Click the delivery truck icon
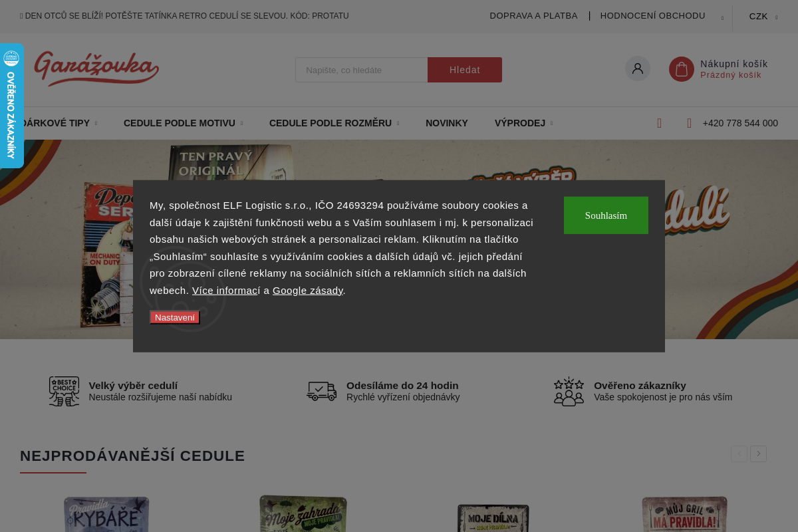The width and height of the screenshot is (798, 532). pos(322,391)
